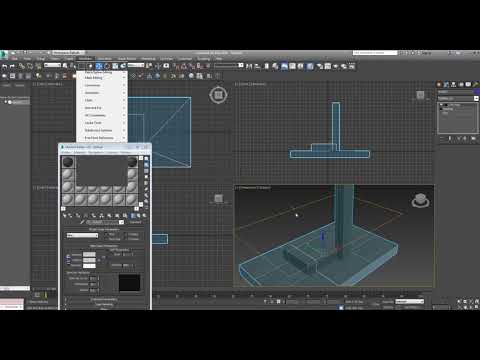This screenshot has height=360, width=480.
Task: Open the Reference Coordinate System dropdown
Action: click(x=136, y=65)
